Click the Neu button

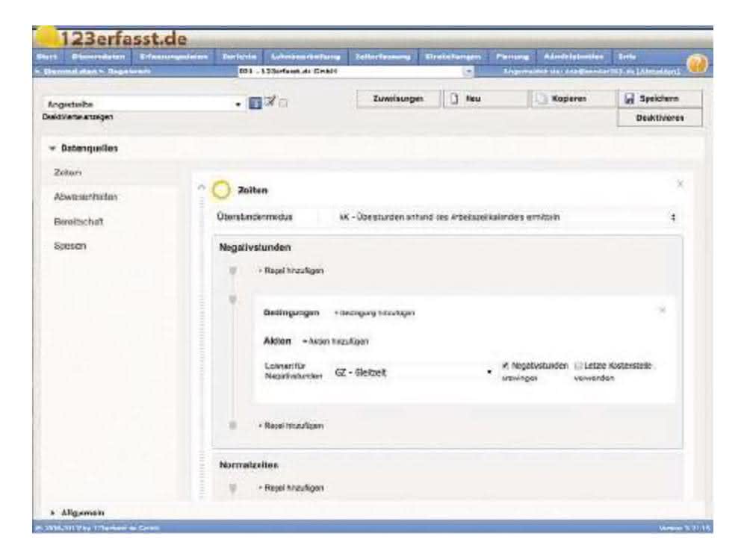point(485,99)
